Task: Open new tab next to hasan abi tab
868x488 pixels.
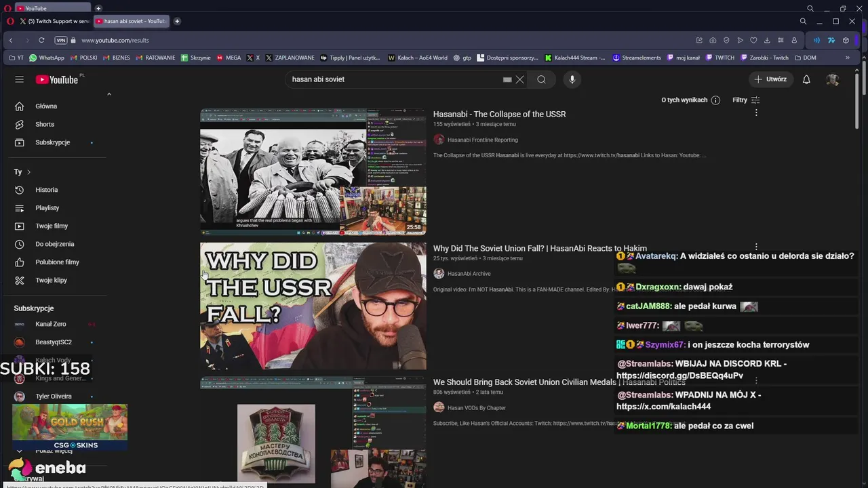Action: click(177, 21)
